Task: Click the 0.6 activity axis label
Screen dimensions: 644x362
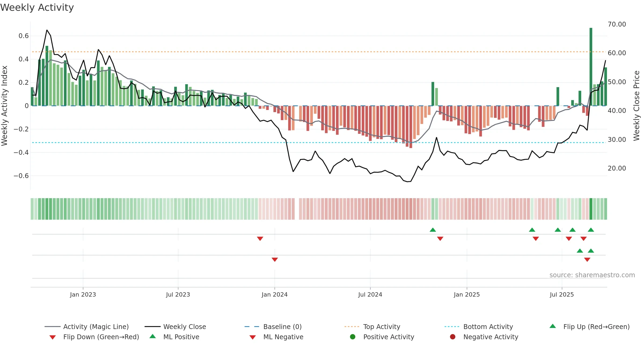Action: pos(24,36)
